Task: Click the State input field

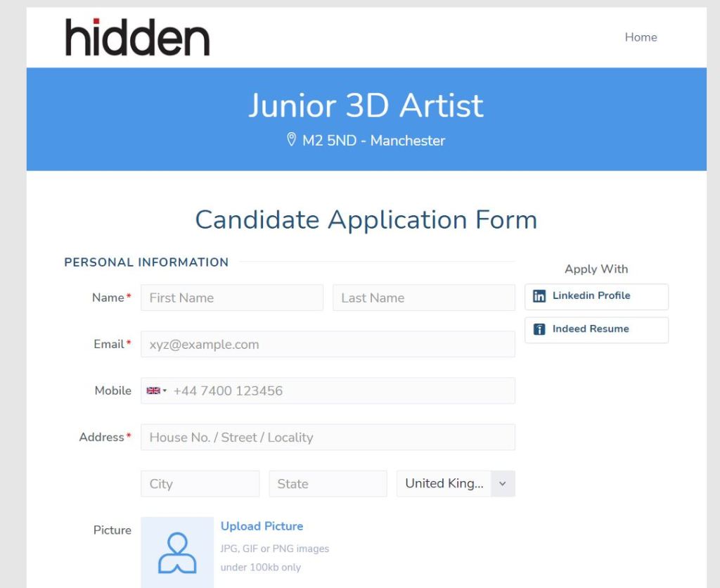Action: pos(328,484)
